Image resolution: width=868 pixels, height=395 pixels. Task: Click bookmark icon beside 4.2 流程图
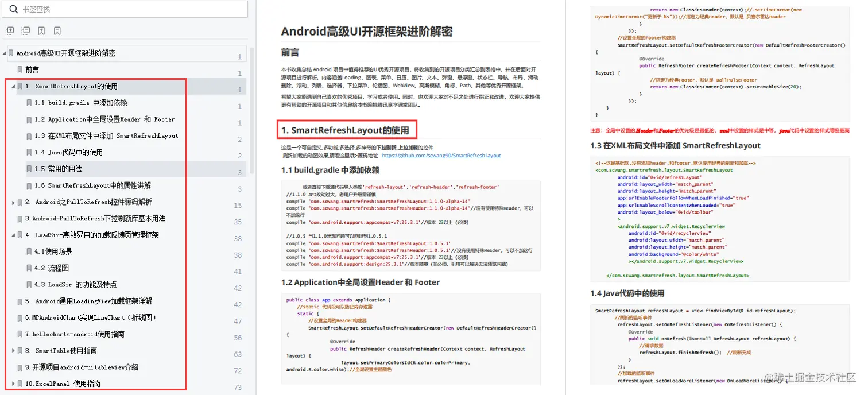pyautogui.click(x=29, y=268)
